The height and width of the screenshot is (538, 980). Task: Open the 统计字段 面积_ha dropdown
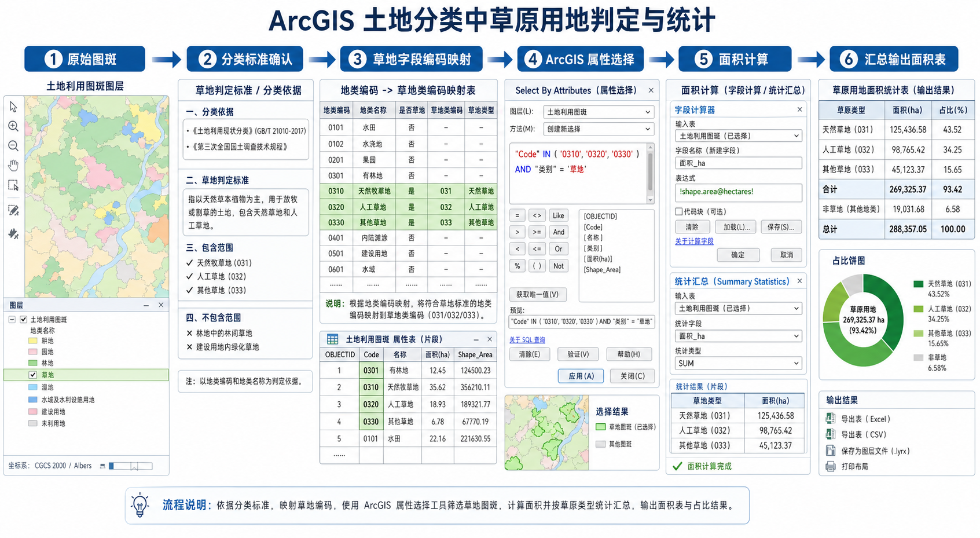point(739,336)
